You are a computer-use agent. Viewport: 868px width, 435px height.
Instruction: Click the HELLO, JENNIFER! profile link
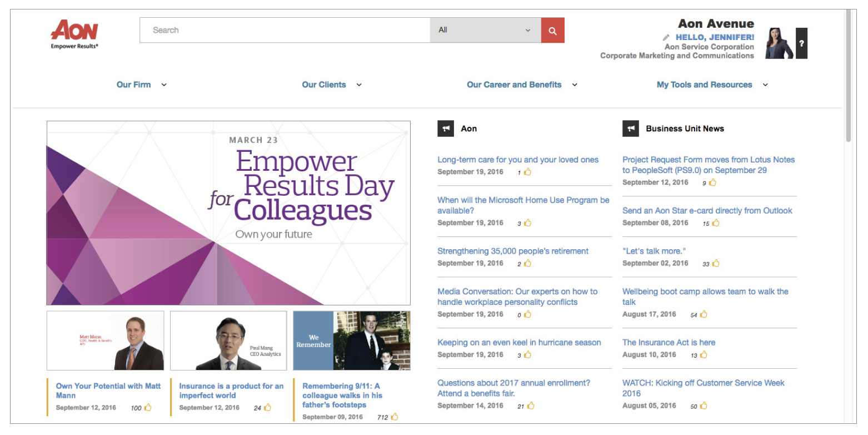715,37
